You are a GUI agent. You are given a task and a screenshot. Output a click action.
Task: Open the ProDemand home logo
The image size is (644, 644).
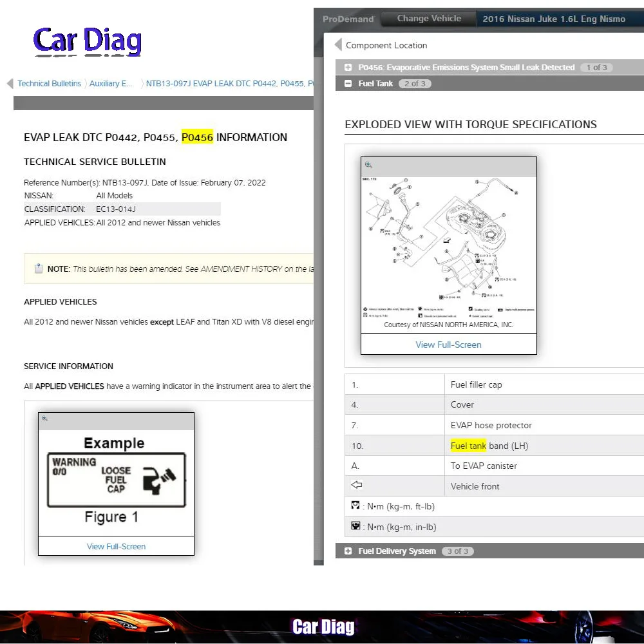tap(348, 19)
